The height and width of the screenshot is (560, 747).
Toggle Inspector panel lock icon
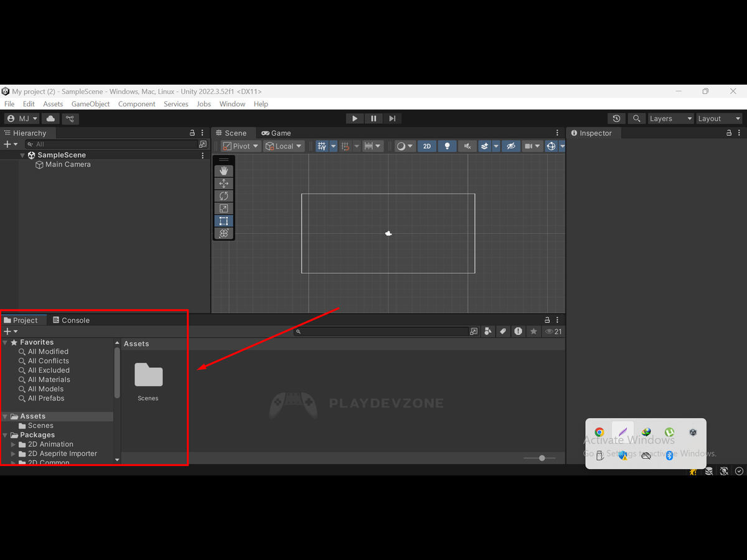(x=729, y=133)
